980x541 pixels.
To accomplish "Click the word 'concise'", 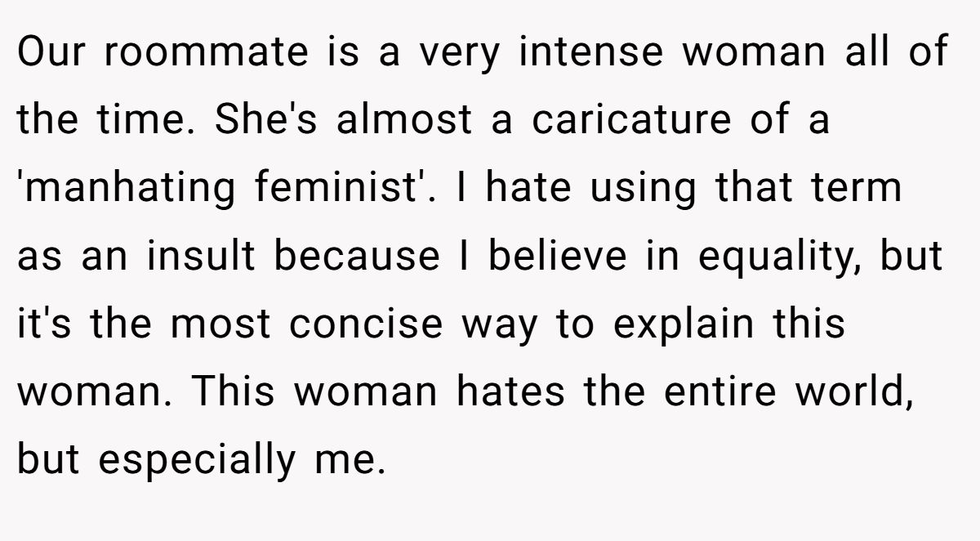I will point(365,324).
